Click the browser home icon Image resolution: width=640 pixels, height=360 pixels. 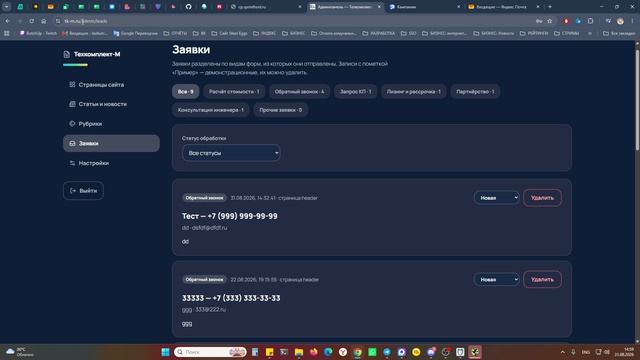(x=44, y=21)
